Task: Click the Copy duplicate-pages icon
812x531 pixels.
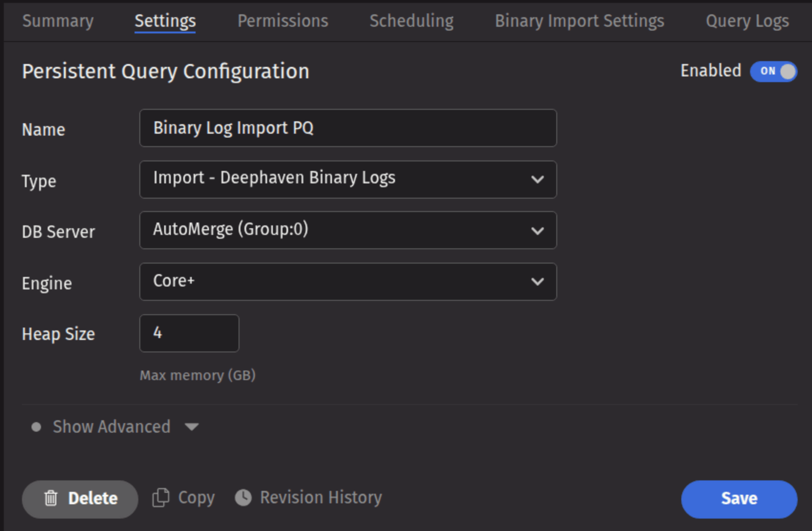Action: [x=161, y=498]
